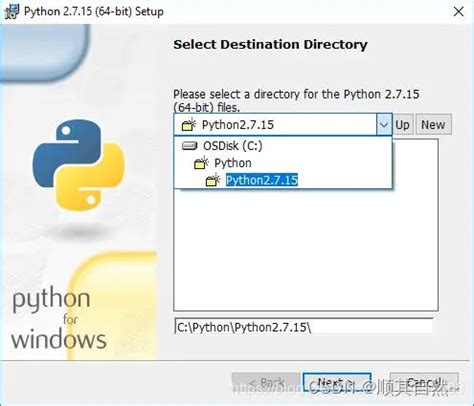This screenshot has height=406, width=474.
Task: Click the Up button
Action: [x=403, y=125]
